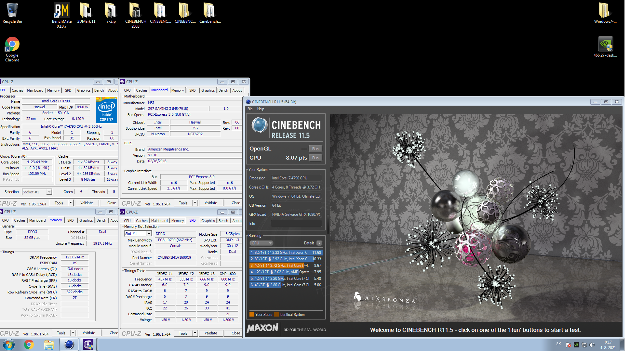The width and height of the screenshot is (644, 351).
Task: Open Bench tab in the CPU-Z Memory window
Action: 101,220
